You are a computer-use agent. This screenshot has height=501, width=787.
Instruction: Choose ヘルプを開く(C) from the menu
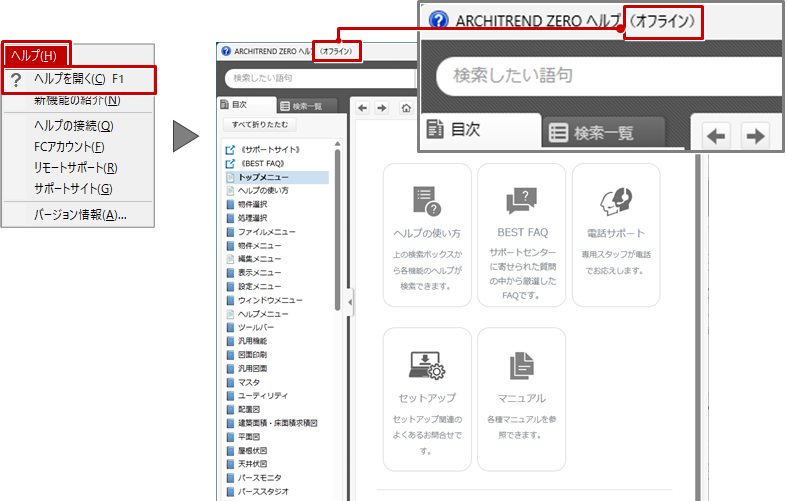[80, 79]
